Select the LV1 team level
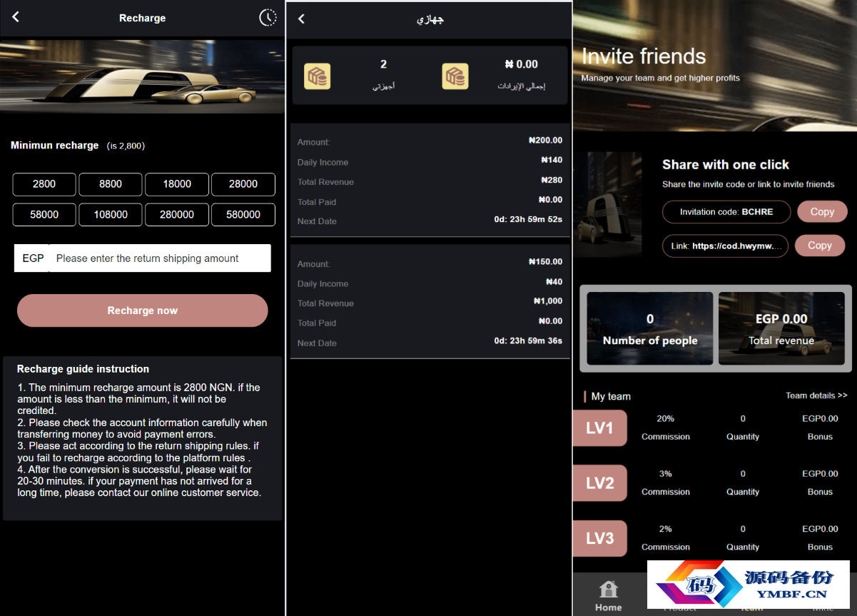 pos(600,428)
